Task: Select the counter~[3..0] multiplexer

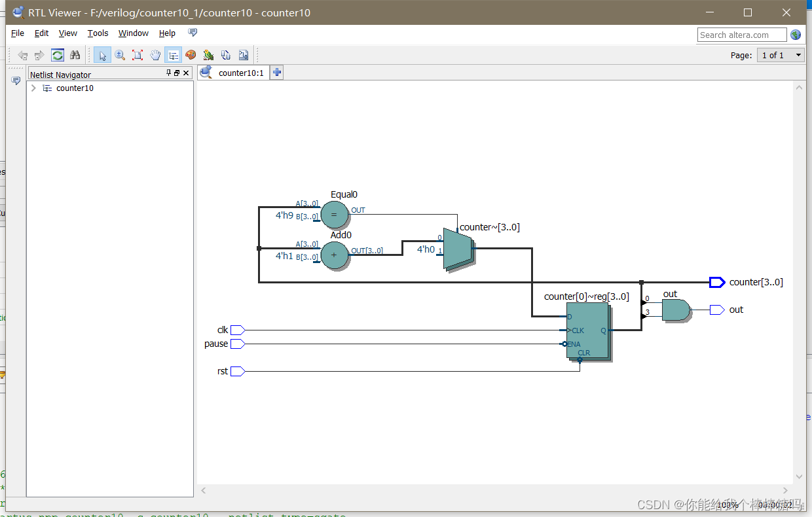Action: pos(458,249)
